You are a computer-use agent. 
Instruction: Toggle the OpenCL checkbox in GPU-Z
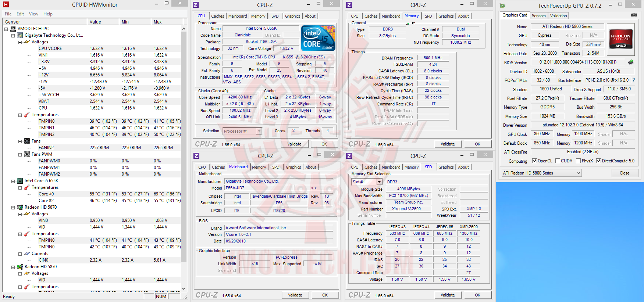point(535,161)
